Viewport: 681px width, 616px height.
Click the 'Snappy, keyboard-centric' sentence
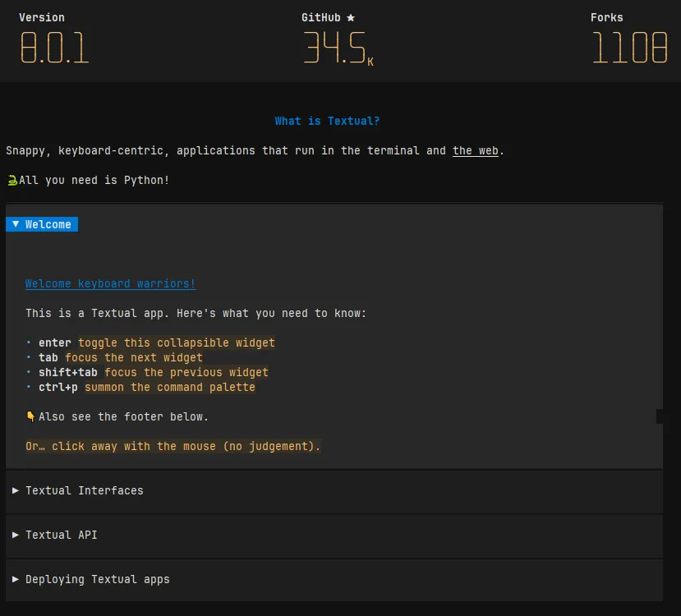pos(255,150)
